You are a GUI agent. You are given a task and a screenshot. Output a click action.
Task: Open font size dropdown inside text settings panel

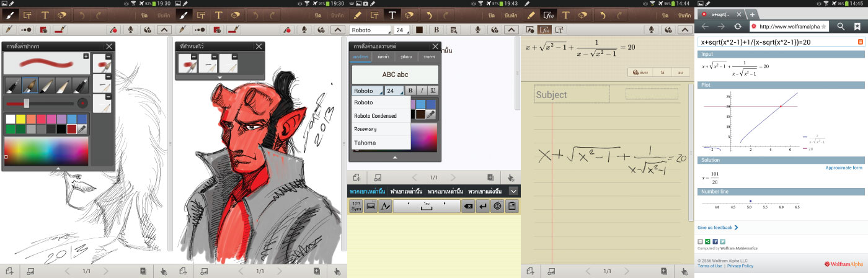pos(394,91)
